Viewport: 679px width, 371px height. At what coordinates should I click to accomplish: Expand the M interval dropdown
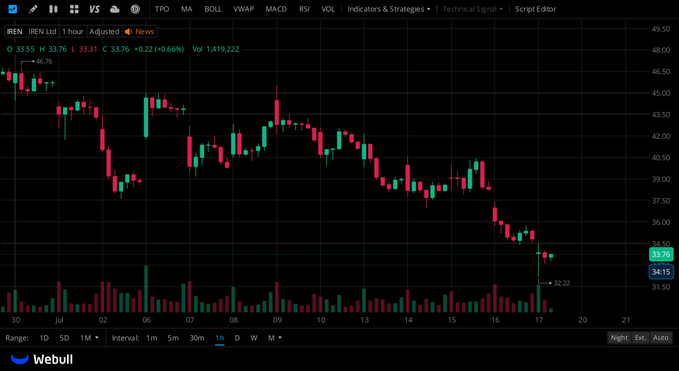coord(275,338)
